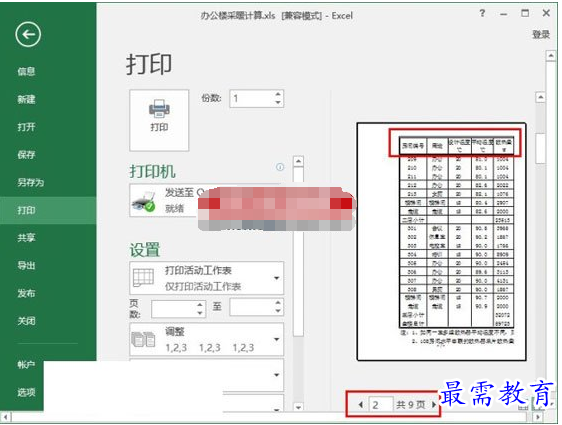Choose Close 关闭 in sidebar
The height and width of the screenshot is (425, 562).
pyautogui.click(x=26, y=321)
